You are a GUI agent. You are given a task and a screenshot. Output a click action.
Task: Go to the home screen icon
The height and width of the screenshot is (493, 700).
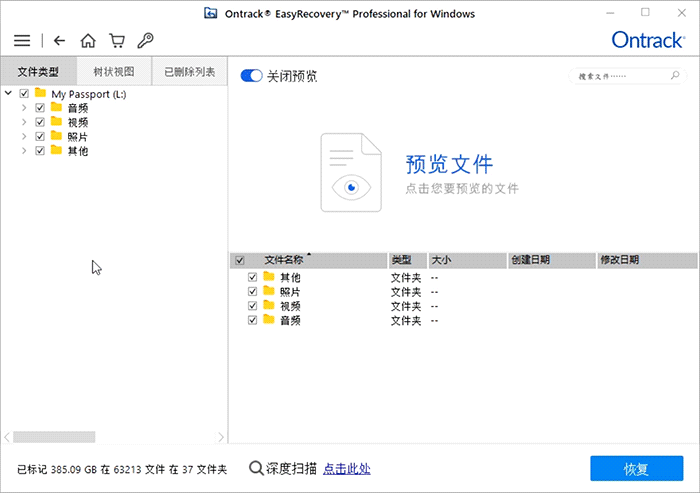(x=88, y=41)
